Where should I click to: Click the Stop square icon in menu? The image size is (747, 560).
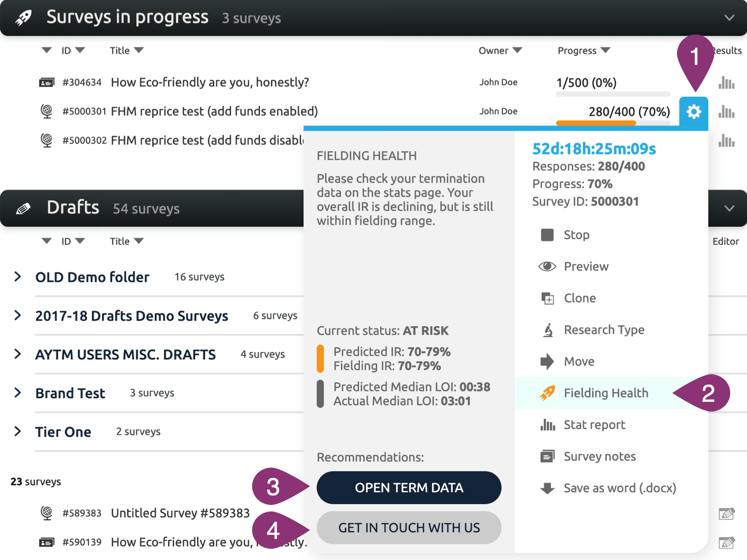(x=547, y=235)
